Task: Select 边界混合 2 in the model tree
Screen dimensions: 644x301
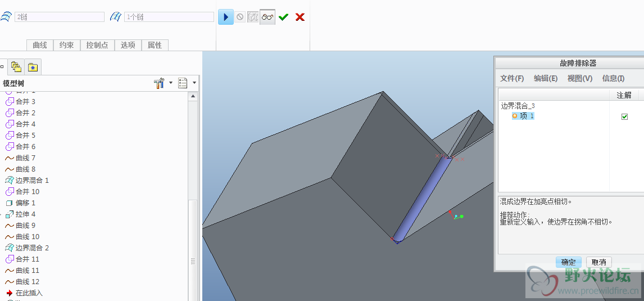Action: [x=32, y=248]
